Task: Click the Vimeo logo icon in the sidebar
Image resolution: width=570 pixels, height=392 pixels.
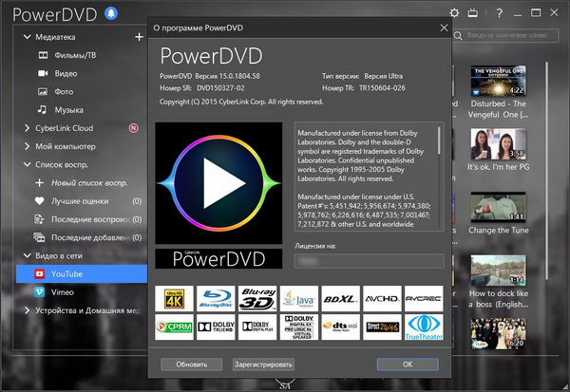Action: (x=39, y=292)
